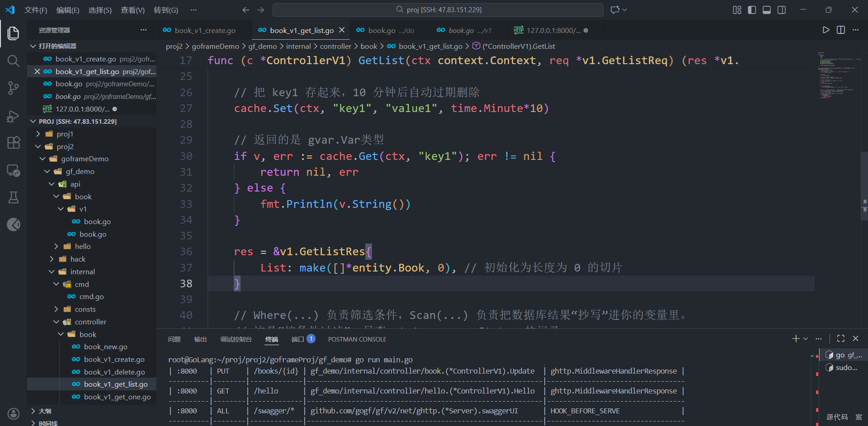The width and height of the screenshot is (868, 426).
Task: Toggle the bottom panel visibility
Action: tap(767, 10)
